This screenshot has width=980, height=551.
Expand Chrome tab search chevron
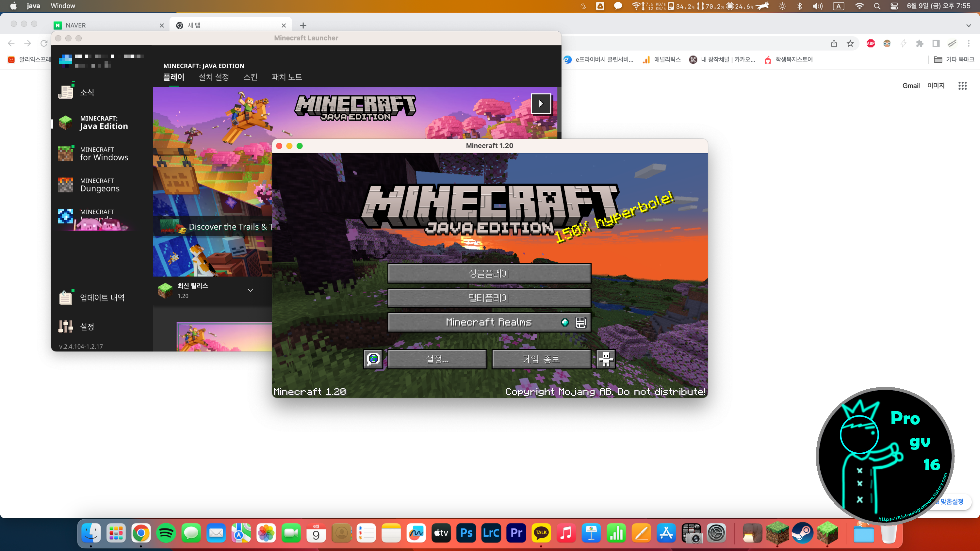pos(968,25)
